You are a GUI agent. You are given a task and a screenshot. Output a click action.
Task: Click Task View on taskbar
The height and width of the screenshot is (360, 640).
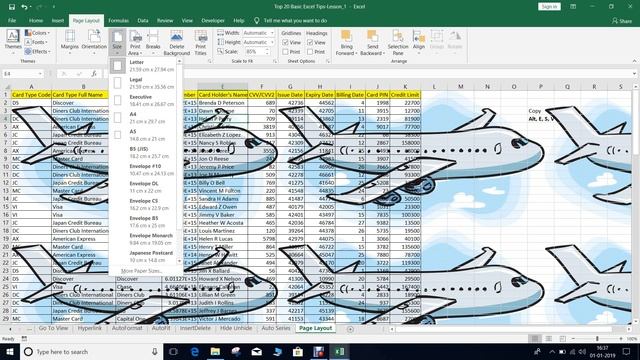tap(173, 351)
